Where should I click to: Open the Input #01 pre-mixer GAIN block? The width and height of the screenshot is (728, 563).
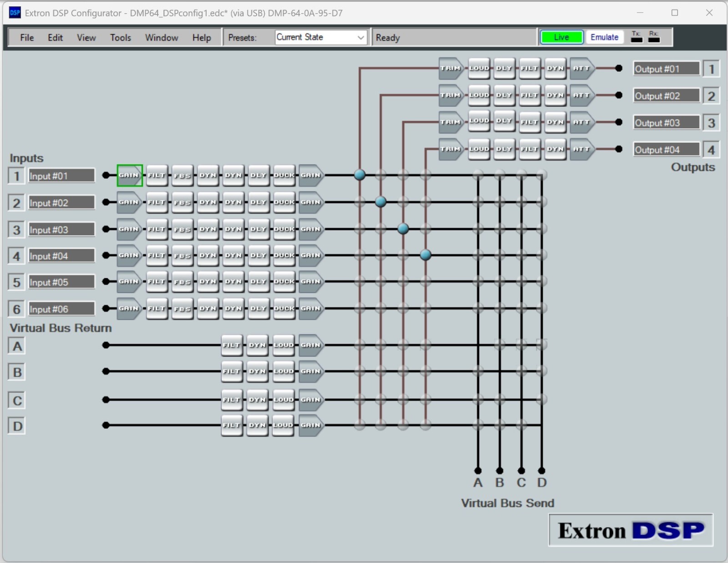pyautogui.click(x=130, y=175)
